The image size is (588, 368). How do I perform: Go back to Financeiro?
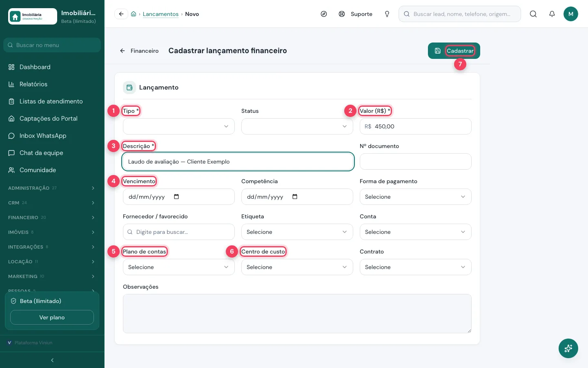(x=139, y=51)
